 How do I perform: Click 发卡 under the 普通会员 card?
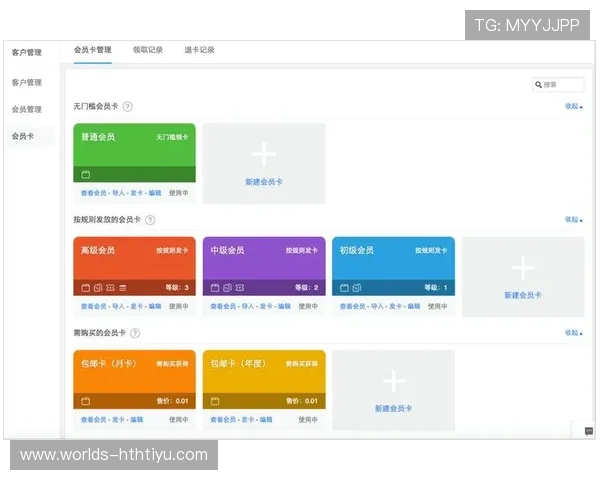click(137, 193)
